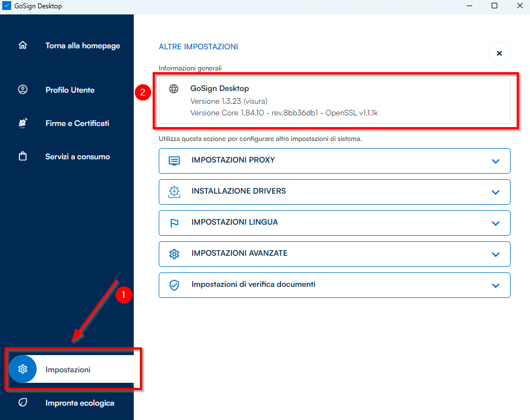Expand Impostazioni Avanzate chevron arrow

(496, 255)
